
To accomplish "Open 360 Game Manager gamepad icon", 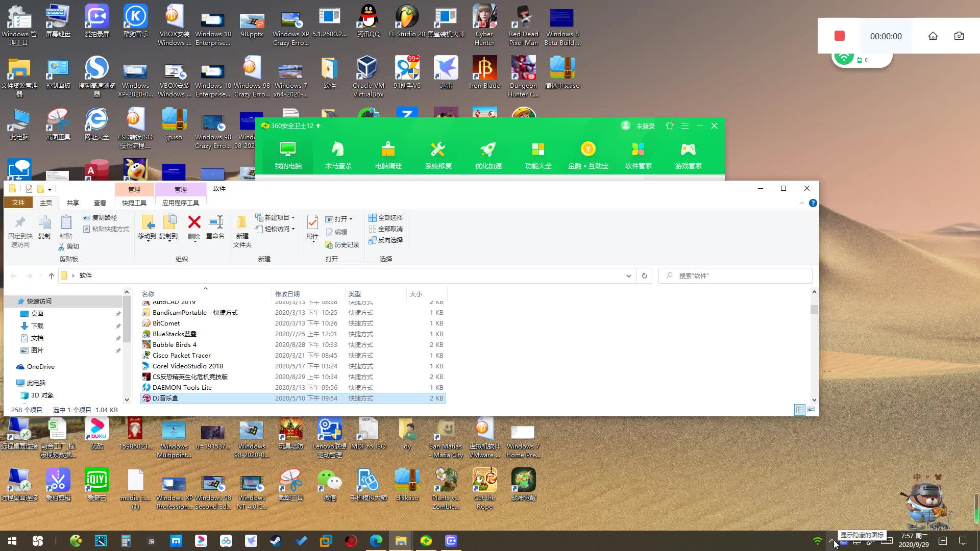I will point(688,149).
